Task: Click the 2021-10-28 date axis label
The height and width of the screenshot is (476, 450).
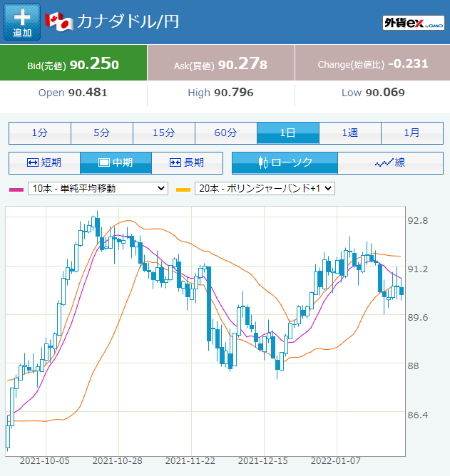Action: [117, 461]
